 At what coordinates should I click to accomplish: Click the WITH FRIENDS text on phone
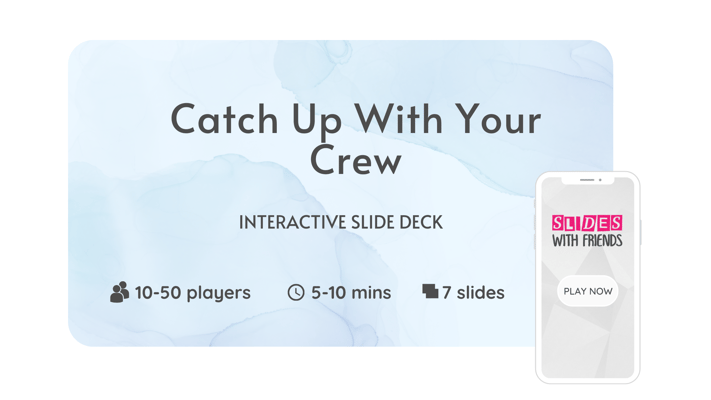click(587, 240)
